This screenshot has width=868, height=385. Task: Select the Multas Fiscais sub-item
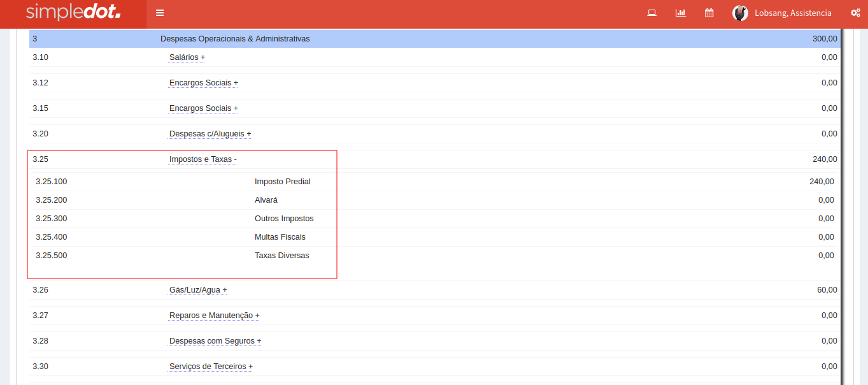point(280,237)
